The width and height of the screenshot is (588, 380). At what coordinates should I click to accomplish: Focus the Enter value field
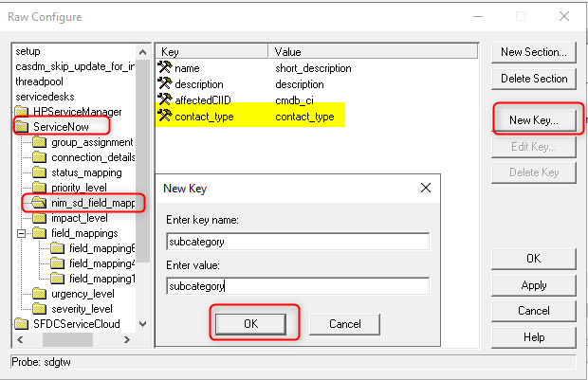click(x=298, y=286)
